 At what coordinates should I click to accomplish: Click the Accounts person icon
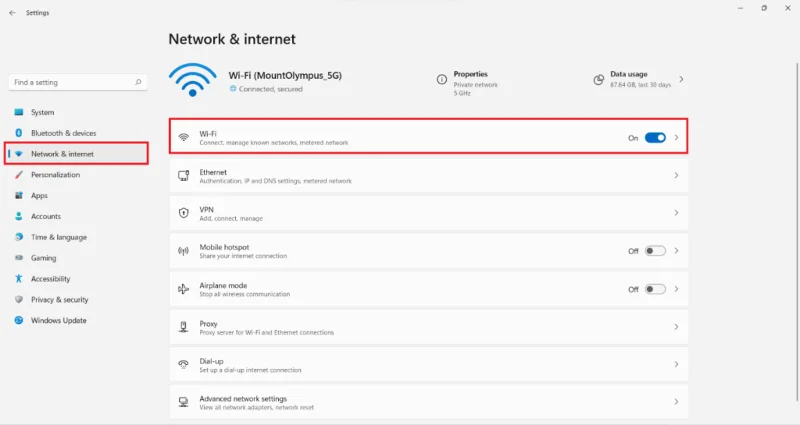click(x=19, y=216)
